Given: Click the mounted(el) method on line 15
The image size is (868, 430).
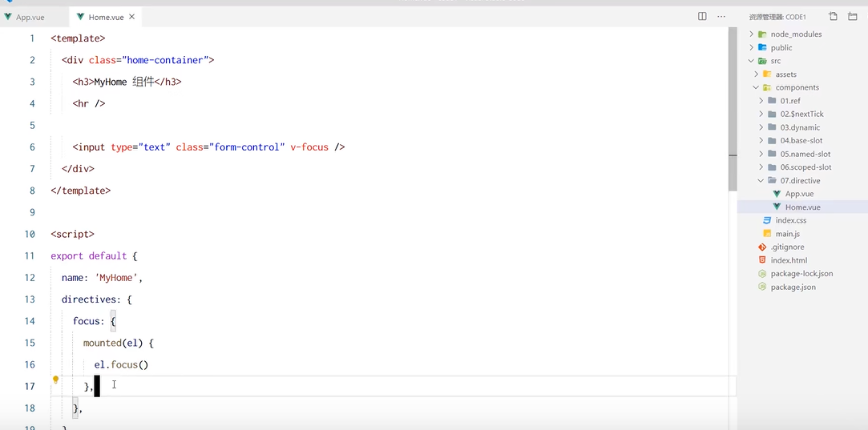Looking at the screenshot, I should 113,343.
